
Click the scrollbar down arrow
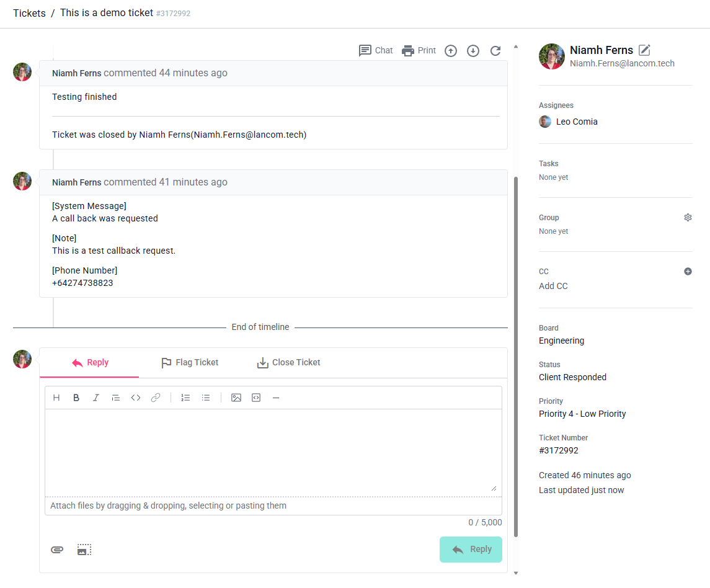(516, 573)
